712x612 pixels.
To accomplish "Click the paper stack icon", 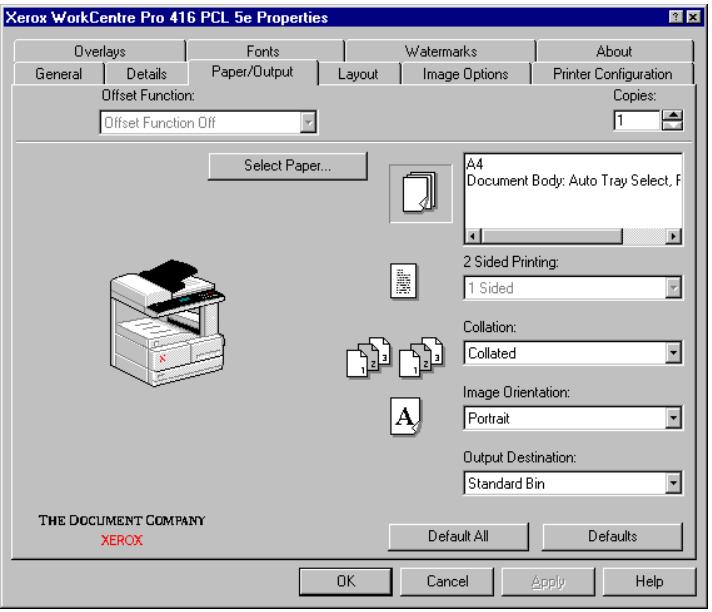I will pyautogui.click(x=420, y=193).
